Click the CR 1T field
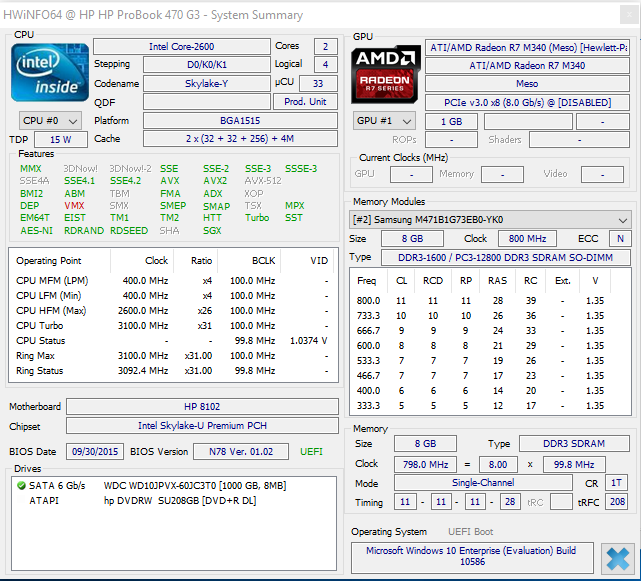 (616, 483)
